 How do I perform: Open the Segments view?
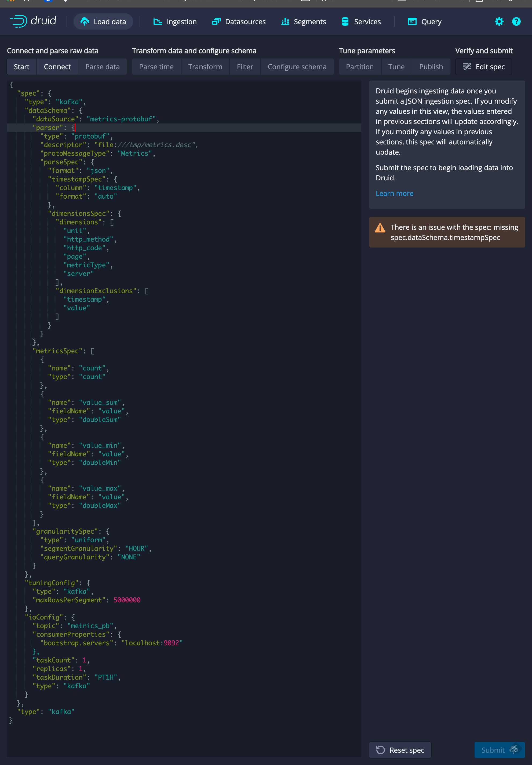pos(304,22)
